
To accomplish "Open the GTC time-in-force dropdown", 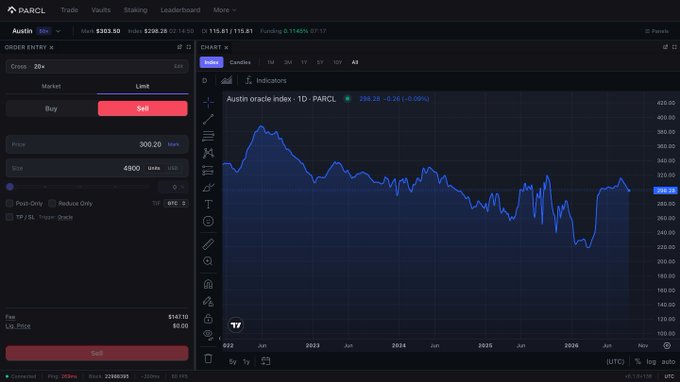I will point(176,203).
